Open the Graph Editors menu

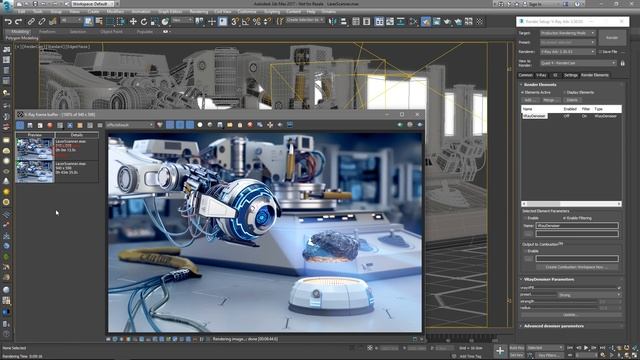(x=170, y=12)
